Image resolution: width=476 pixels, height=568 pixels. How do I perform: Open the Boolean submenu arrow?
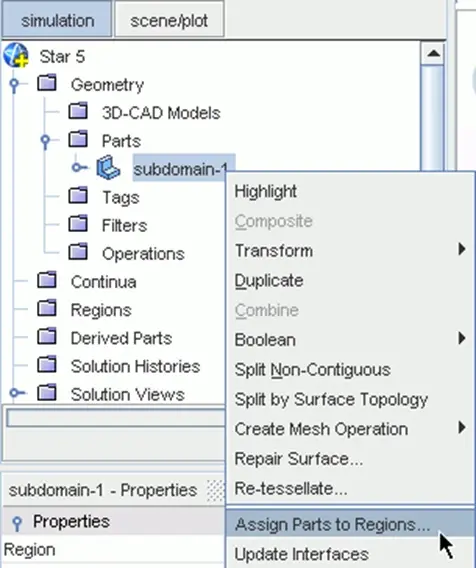462,338
